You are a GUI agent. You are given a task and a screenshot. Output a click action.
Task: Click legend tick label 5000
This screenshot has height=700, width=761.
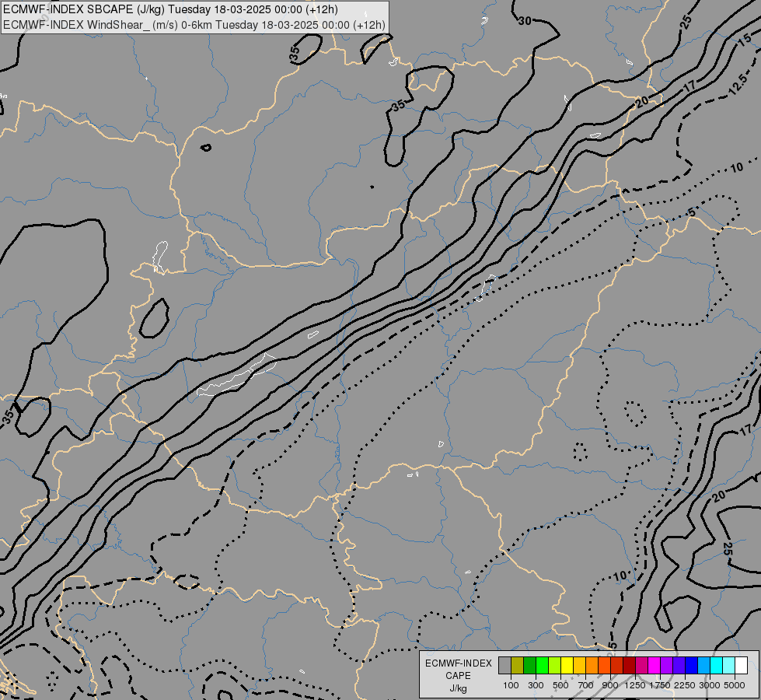click(x=735, y=685)
